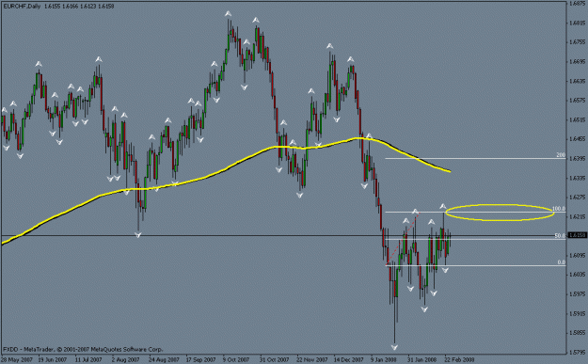Click the 22 Feb 2008 date label

(x=459, y=359)
